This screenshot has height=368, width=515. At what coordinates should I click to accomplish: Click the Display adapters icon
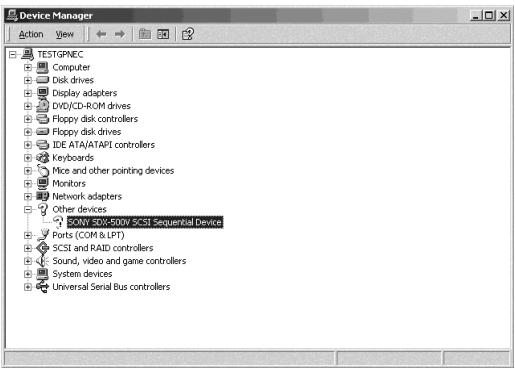click(x=42, y=93)
